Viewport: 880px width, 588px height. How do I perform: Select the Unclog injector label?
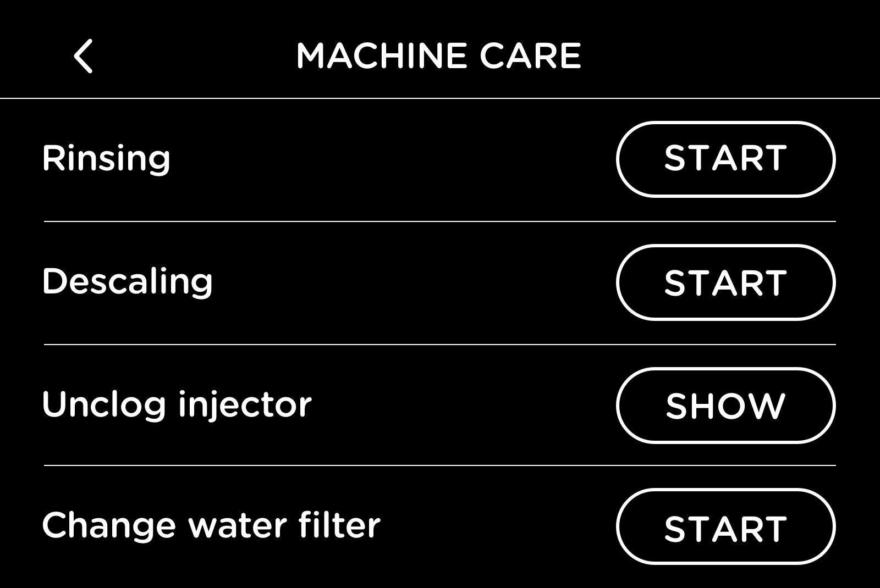177,404
